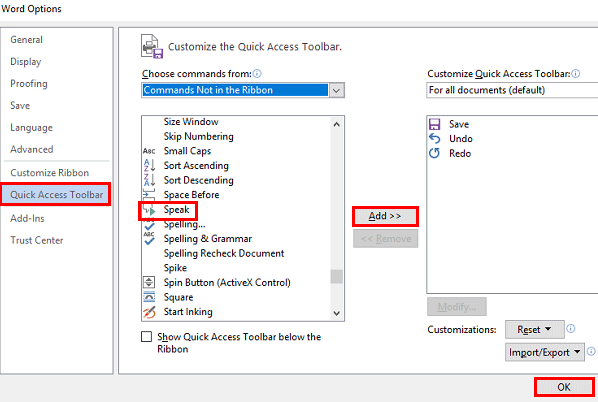Screen dimensions: 598x402
Task: Select the Size Window command
Action: click(x=191, y=122)
